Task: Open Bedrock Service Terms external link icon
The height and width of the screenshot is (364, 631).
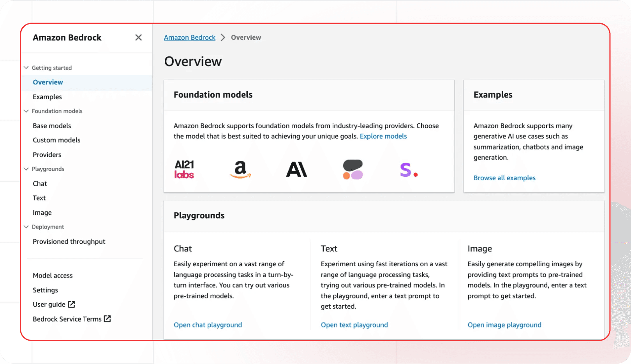Action: [x=108, y=319]
